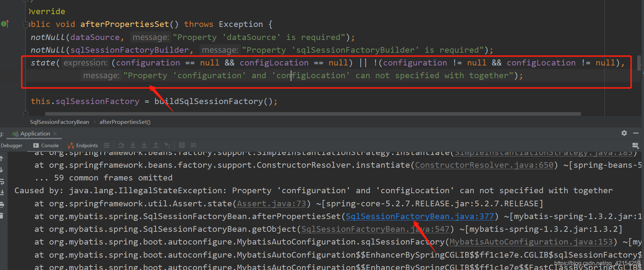The height and width of the screenshot is (270, 644).
Task: Open the ConstructorResolver.java:650 link
Action: click(484, 165)
